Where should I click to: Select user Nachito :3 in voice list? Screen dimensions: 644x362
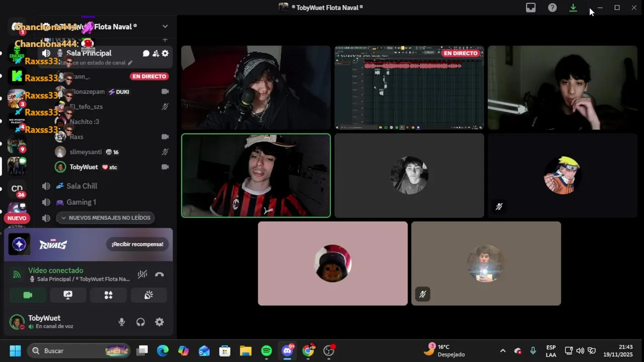(x=112, y=122)
